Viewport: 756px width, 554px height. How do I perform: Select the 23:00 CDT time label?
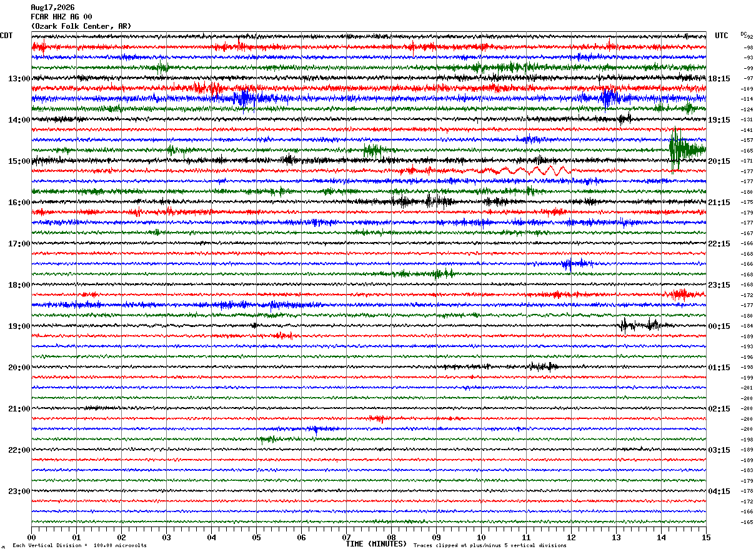(x=19, y=491)
